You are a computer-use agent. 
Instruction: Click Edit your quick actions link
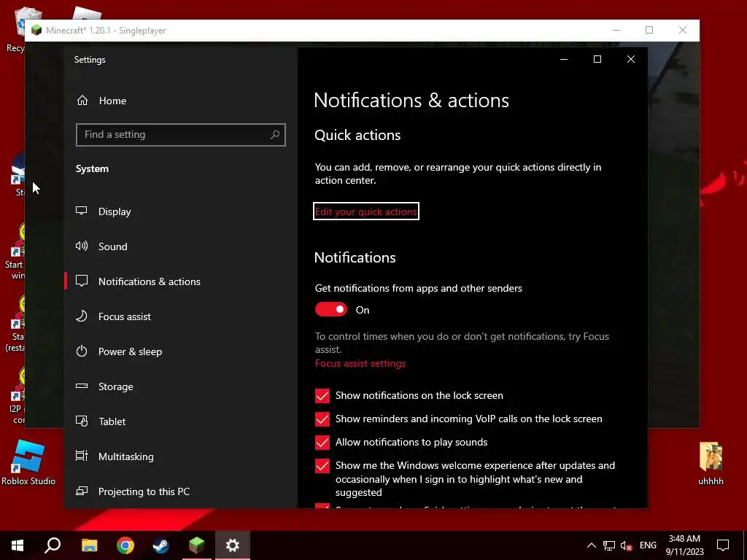[x=366, y=211]
